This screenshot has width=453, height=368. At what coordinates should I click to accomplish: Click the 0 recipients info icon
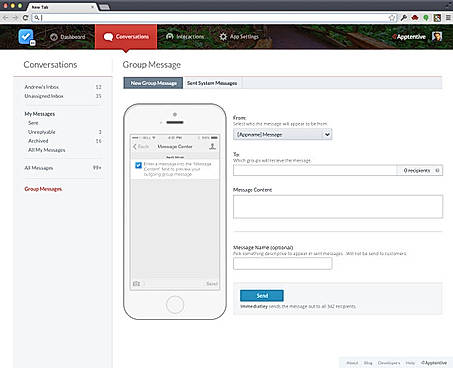tap(437, 170)
